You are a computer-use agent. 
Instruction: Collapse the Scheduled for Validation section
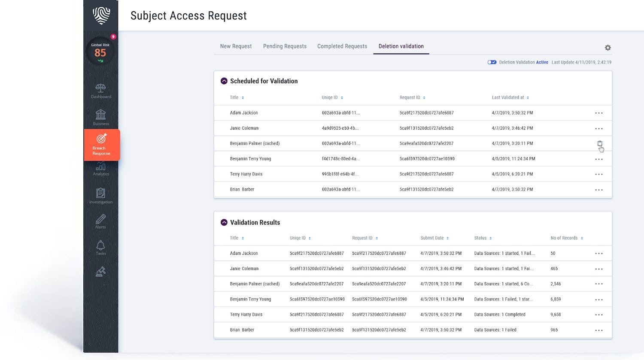click(x=224, y=81)
